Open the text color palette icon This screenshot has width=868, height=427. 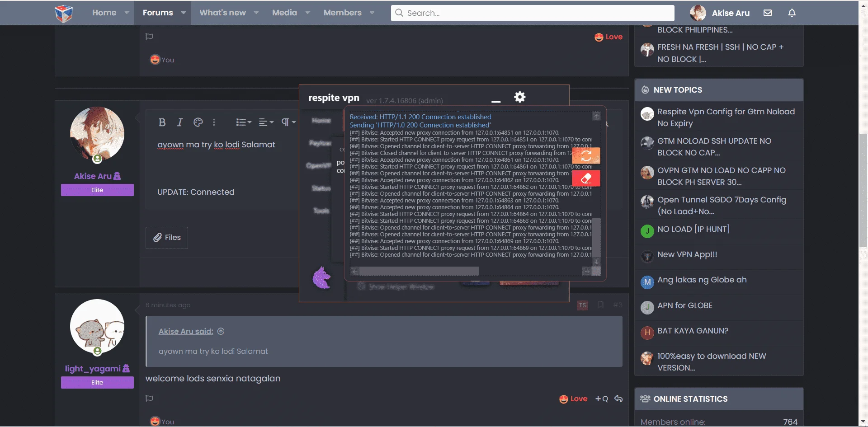[x=198, y=122]
